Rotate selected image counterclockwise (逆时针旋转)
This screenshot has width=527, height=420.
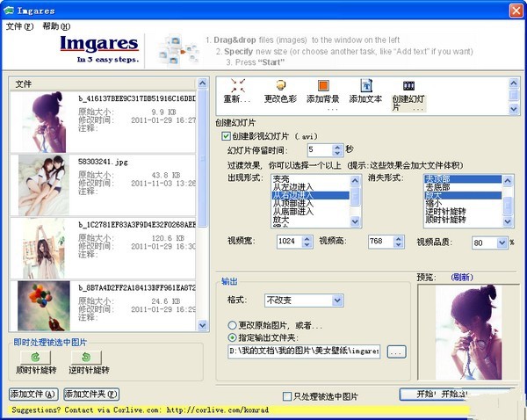tap(88, 363)
